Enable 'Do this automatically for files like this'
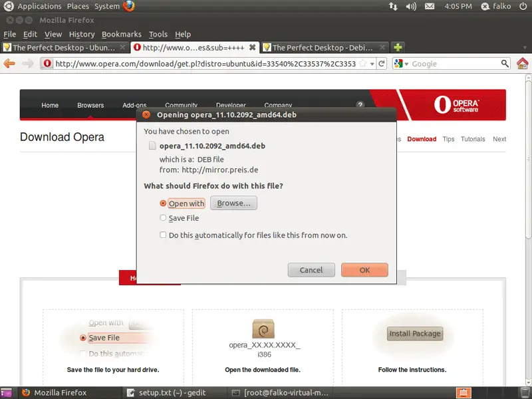This screenshot has height=399, width=532. (x=163, y=235)
